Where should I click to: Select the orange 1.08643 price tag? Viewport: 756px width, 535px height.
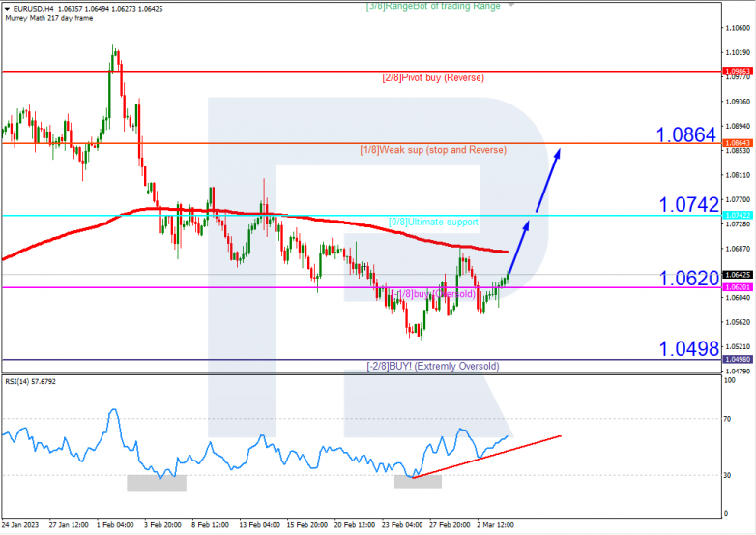click(x=737, y=143)
